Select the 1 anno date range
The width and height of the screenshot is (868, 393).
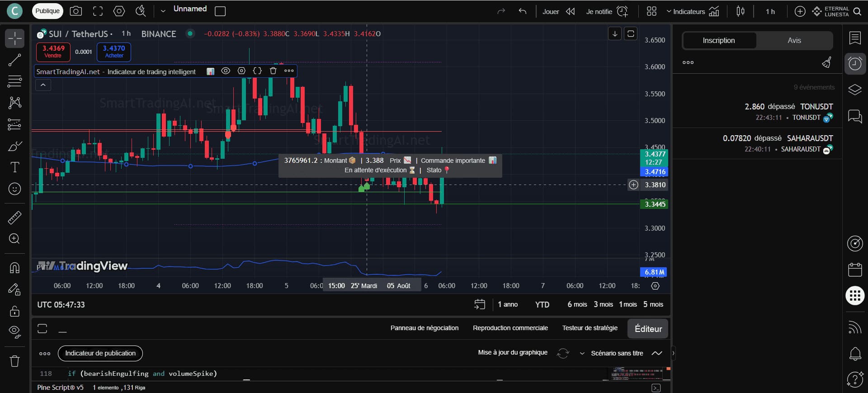pyautogui.click(x=508, y=304)
